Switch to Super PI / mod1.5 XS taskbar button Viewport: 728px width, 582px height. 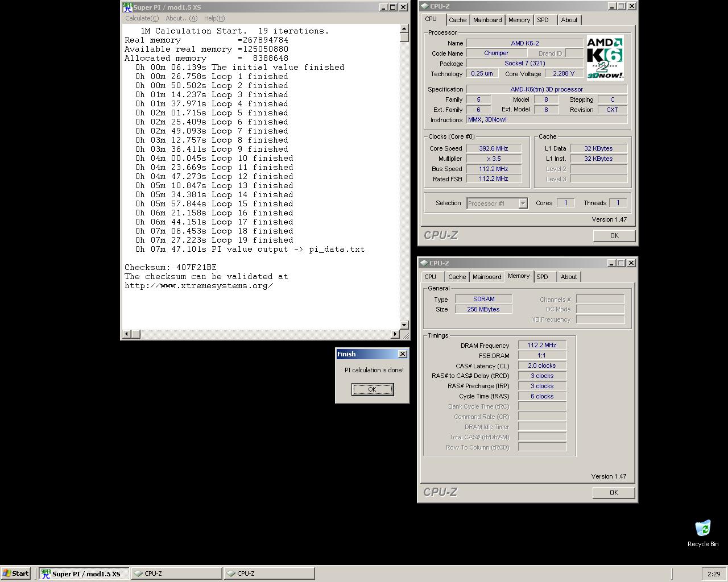pyautogui.click(x=84, y=573)
